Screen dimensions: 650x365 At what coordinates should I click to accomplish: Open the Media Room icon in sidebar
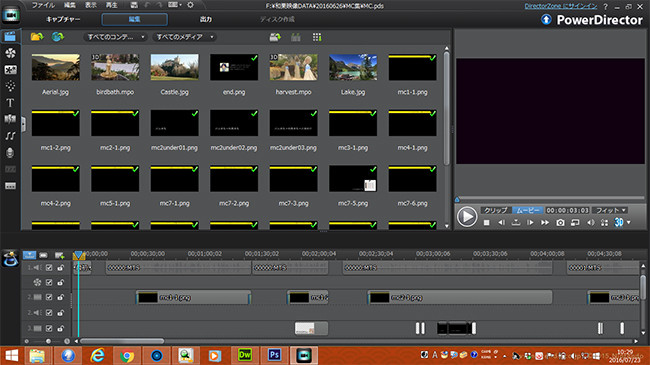tap(10, 36)
